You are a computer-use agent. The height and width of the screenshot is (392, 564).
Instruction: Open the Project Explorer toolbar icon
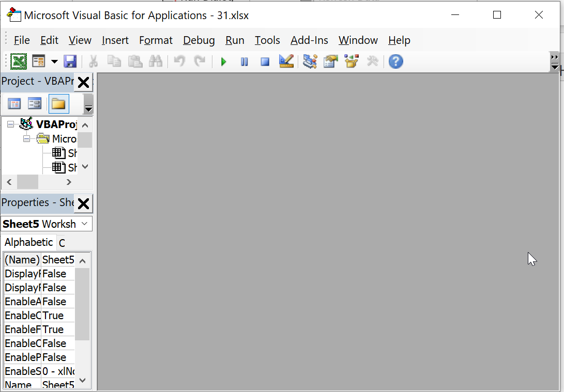[x=310, y=61]
